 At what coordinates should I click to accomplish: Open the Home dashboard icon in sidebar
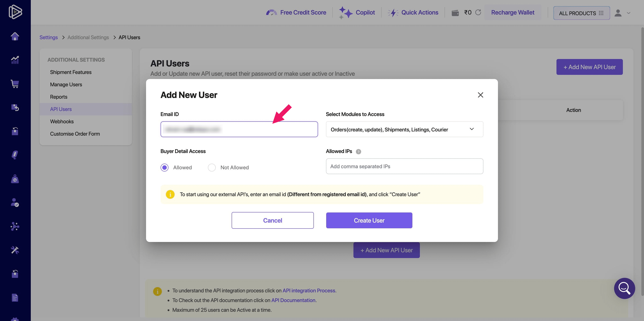tap(15, 36)
